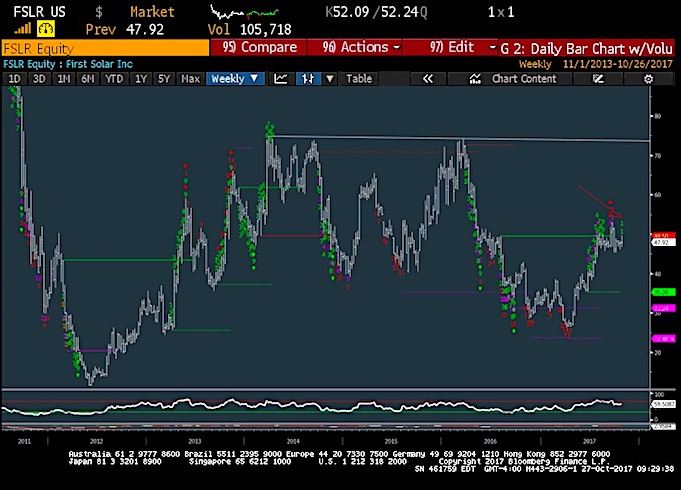The width and height of the screenshot is (681, 490).
Task: Click the 5Y range button
Action: pyautogui.click(x=163, y=78)
